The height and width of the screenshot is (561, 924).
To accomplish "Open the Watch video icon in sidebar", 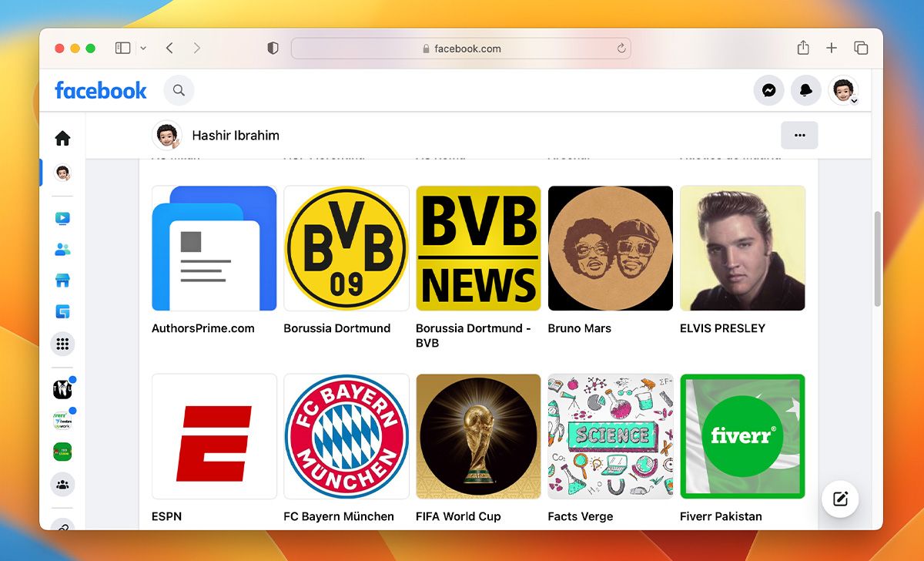I will [62, 218].
